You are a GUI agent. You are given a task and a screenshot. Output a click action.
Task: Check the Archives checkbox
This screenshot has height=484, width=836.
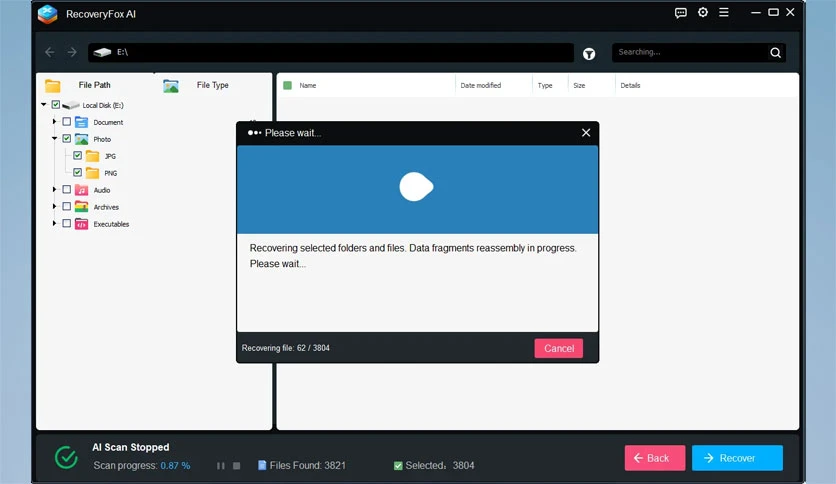(67, 206)
